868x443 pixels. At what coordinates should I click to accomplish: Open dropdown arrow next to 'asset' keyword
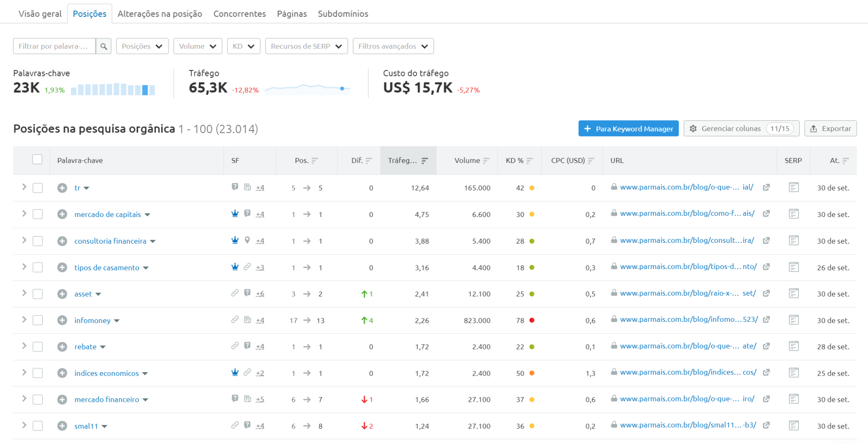(98, 294)
